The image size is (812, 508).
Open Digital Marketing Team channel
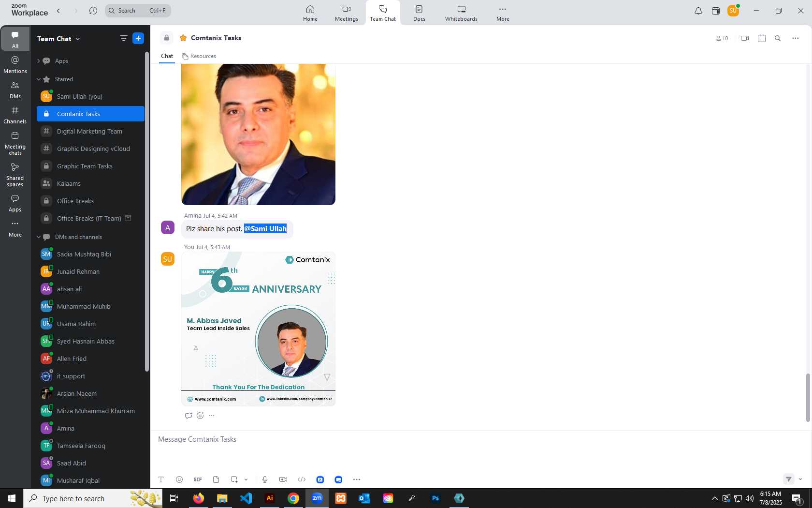pos(90,131)
